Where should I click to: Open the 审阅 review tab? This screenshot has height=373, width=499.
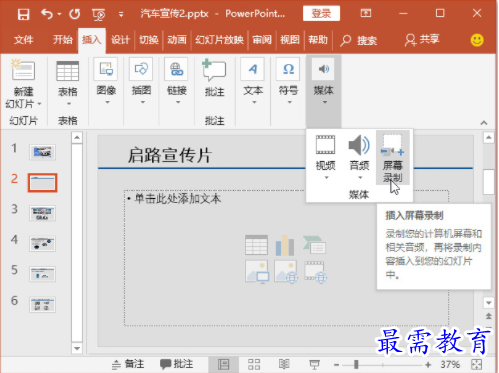pos(262,40)
